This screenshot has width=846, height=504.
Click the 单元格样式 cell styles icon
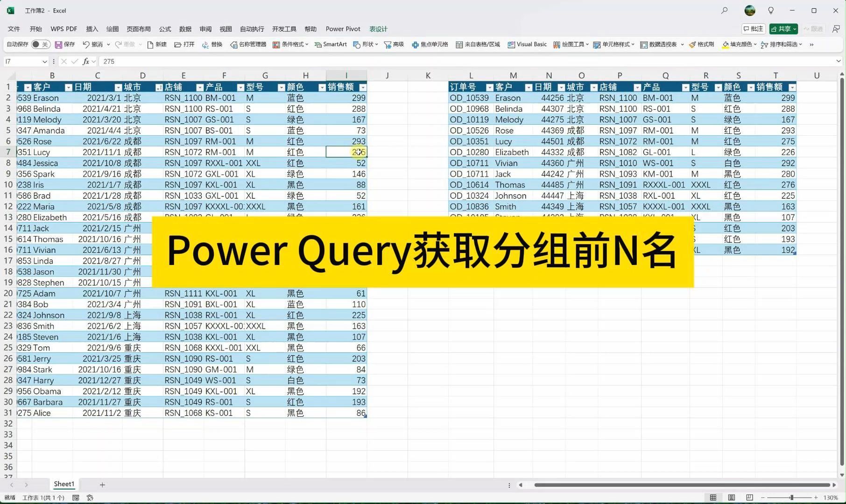point(597,45)
